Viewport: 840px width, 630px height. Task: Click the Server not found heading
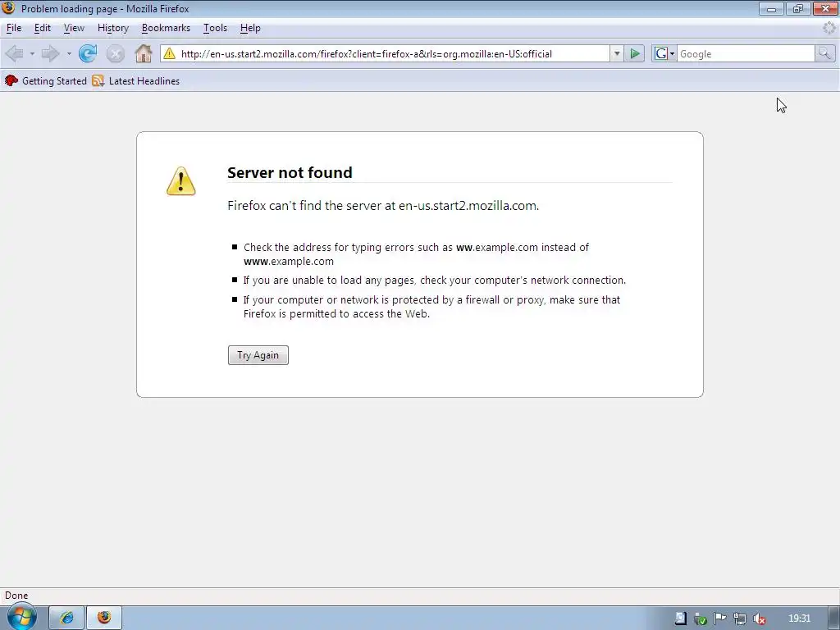click(290, 172)
